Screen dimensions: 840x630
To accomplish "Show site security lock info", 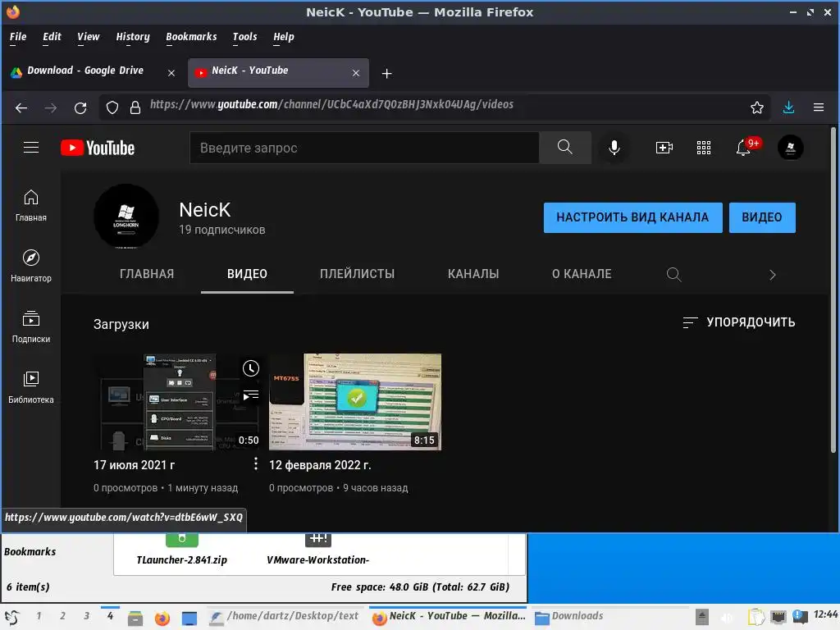I will pos(135,107).
